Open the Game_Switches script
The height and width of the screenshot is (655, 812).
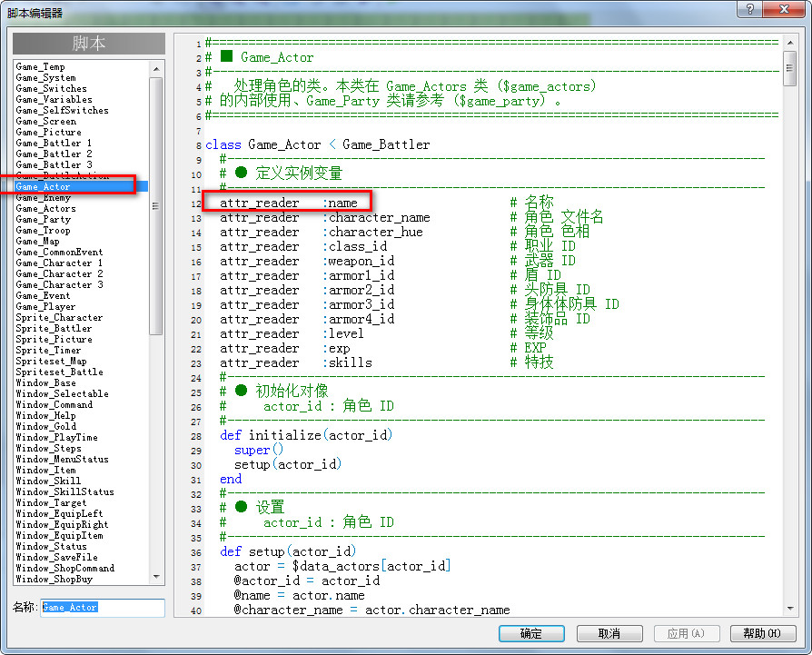[51, 88]
